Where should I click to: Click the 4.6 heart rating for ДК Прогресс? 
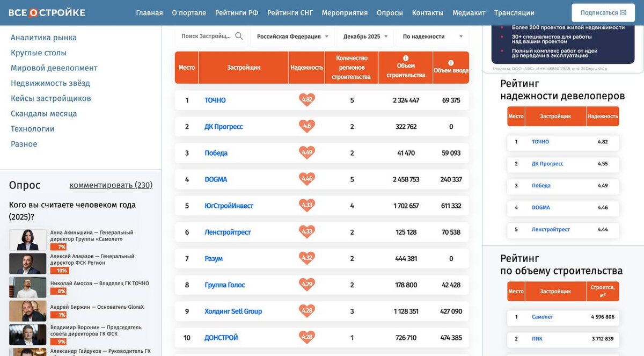307,126
